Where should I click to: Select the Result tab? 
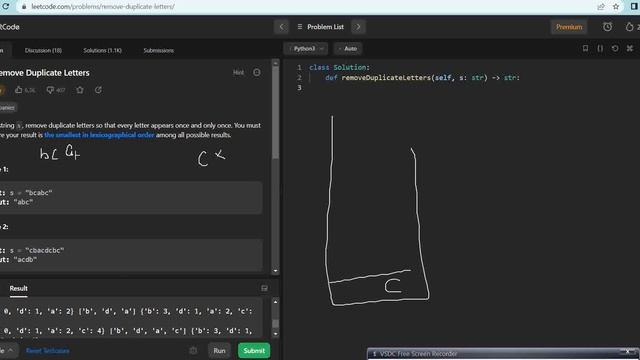pos(18,288)
